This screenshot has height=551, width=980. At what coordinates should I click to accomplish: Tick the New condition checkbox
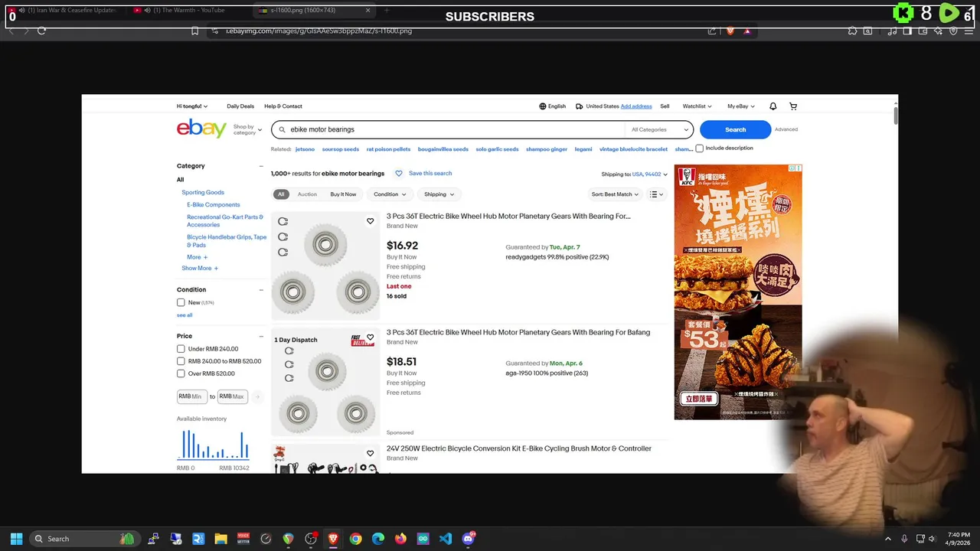(x=181, y=302)
